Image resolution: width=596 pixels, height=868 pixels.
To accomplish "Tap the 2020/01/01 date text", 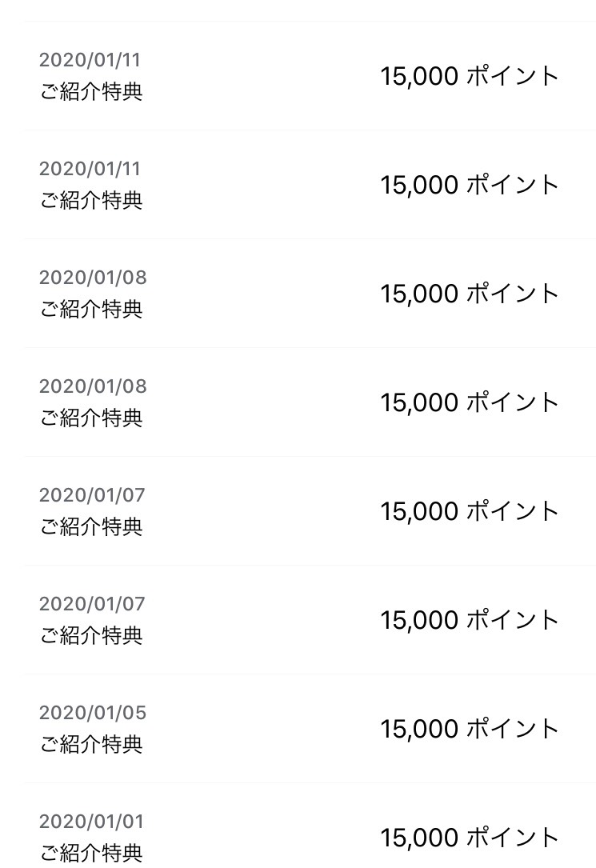I will (91, 822).
